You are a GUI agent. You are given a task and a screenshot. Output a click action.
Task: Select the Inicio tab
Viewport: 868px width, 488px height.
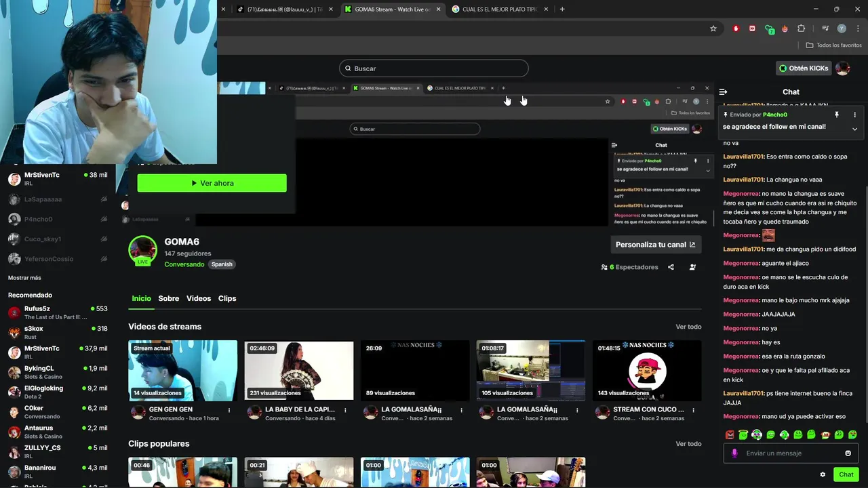pos(141,298)
